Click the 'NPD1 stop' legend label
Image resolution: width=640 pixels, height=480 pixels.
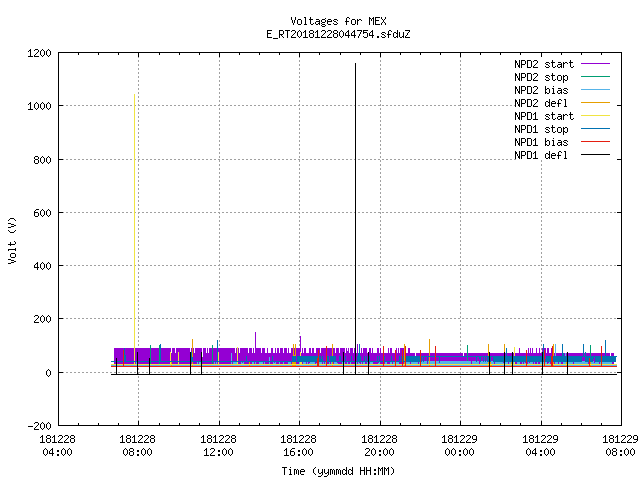(x=541, y=129)
